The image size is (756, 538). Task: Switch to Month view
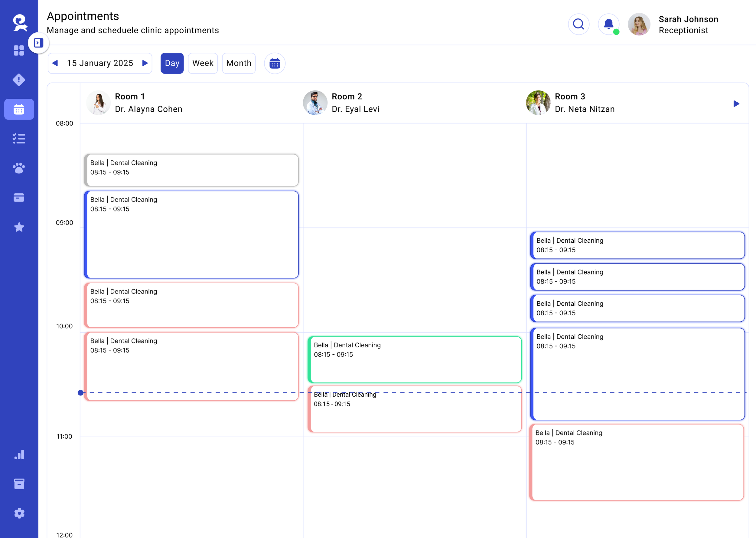(x=238, y=63)
